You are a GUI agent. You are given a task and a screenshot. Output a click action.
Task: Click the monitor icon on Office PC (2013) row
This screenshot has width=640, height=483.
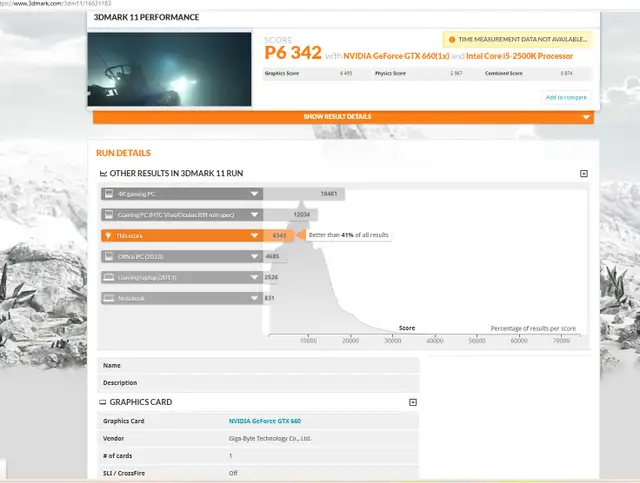(109, 256)
